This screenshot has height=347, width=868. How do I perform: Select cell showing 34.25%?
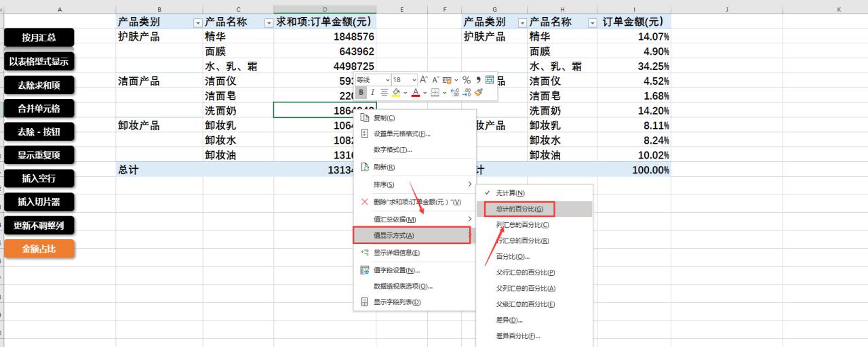pyautogui.click(x=634, y=66)
